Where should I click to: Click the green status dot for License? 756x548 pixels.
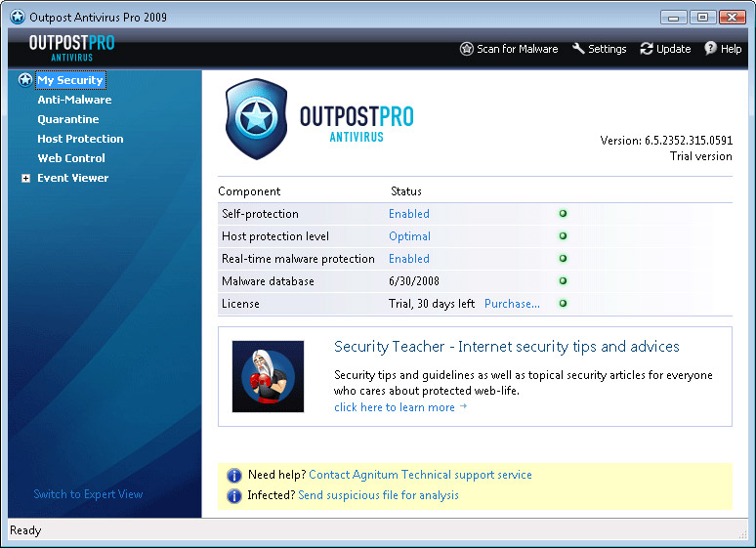(563, 304)
